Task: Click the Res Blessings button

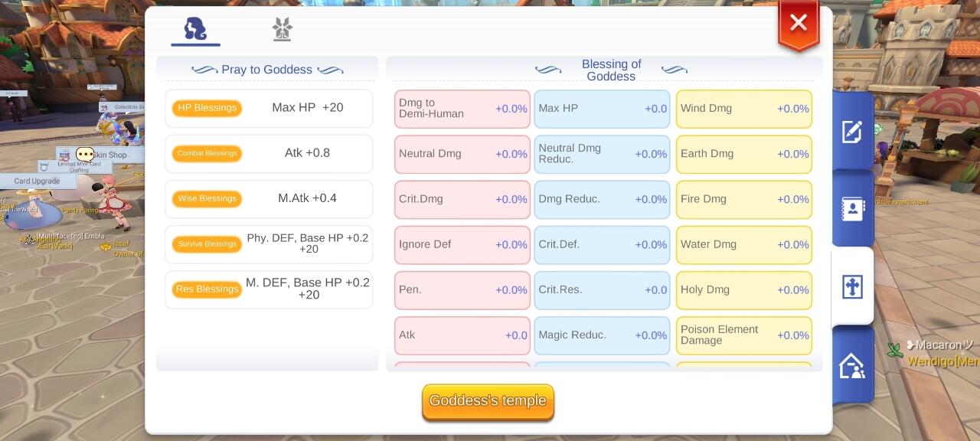Action: click(207, 289)
